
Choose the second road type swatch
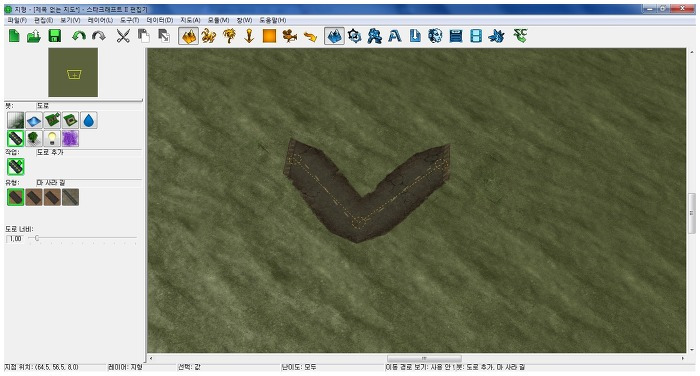point(34,197)
